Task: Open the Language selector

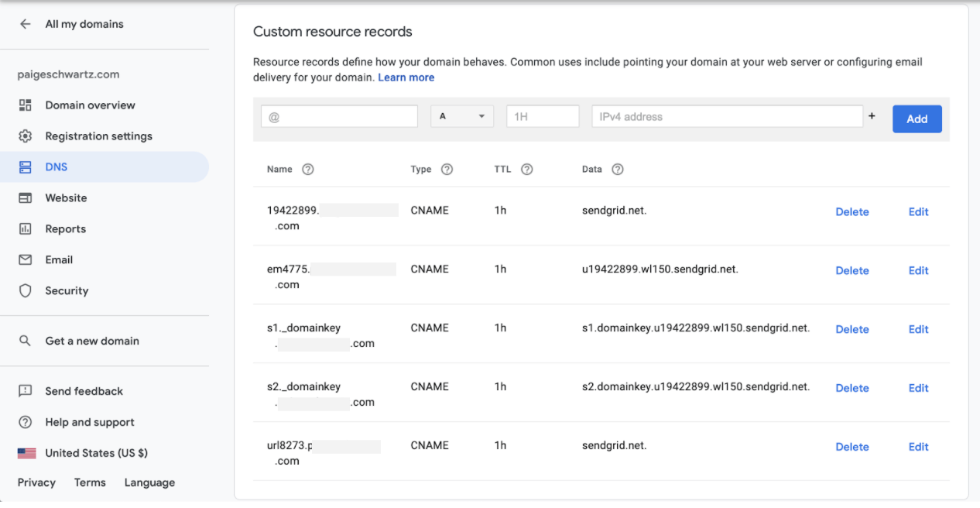Action: pyautogui.click(x=149, y=482)
